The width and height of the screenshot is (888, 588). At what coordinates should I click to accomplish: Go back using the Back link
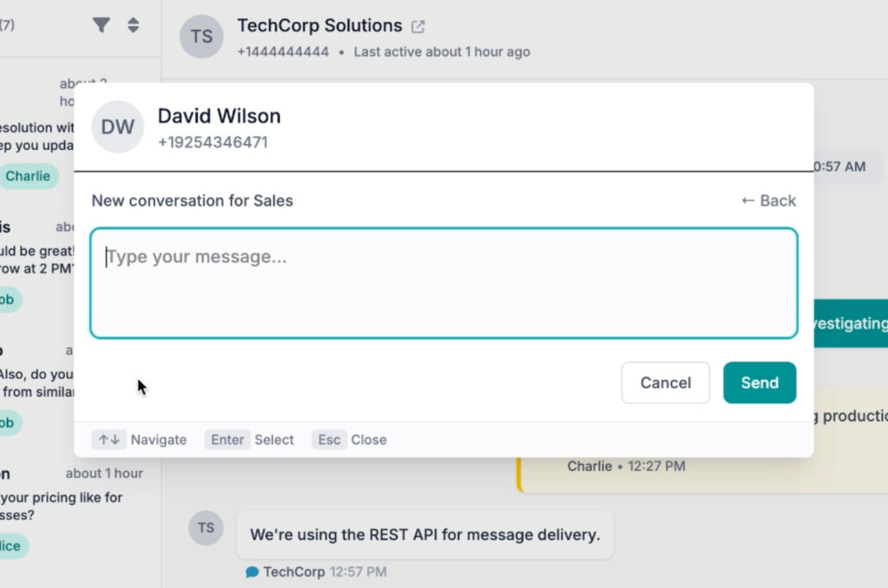(768, 200)
